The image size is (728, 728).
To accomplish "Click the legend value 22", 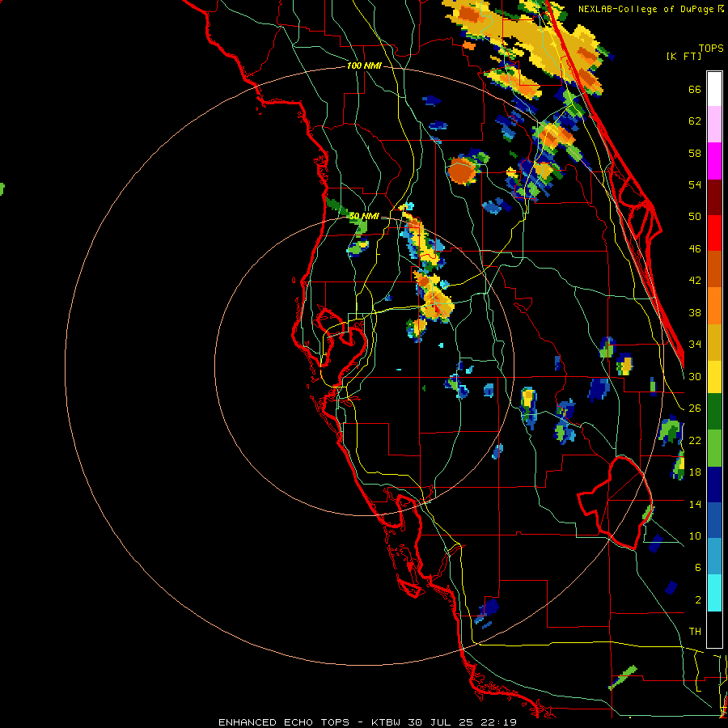I will pos(695,440).
